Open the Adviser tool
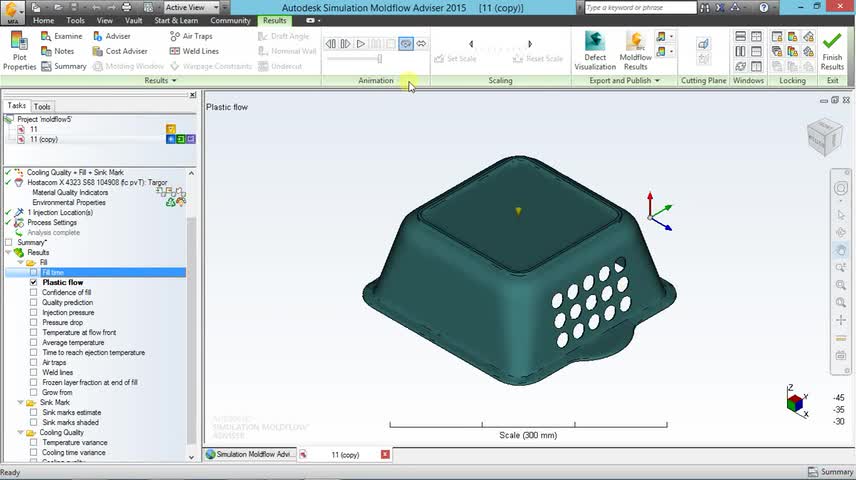Viewport: 856px width, 480px height. pyautogui.click(x=111, y=36)
